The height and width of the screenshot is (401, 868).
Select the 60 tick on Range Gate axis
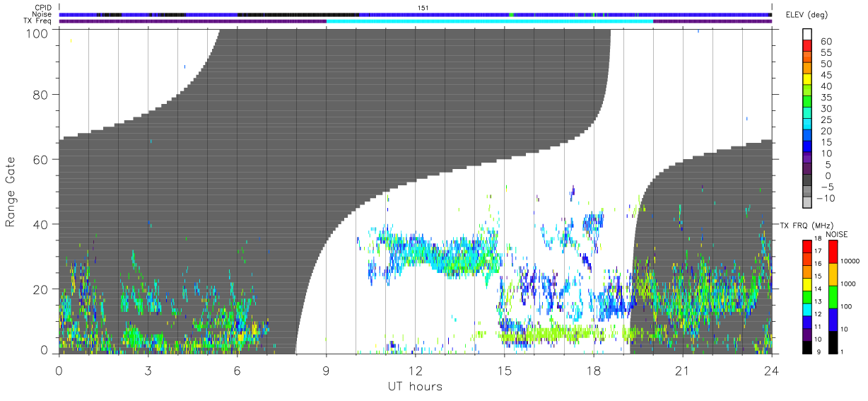pyautogui.click(x=42, y=160)
